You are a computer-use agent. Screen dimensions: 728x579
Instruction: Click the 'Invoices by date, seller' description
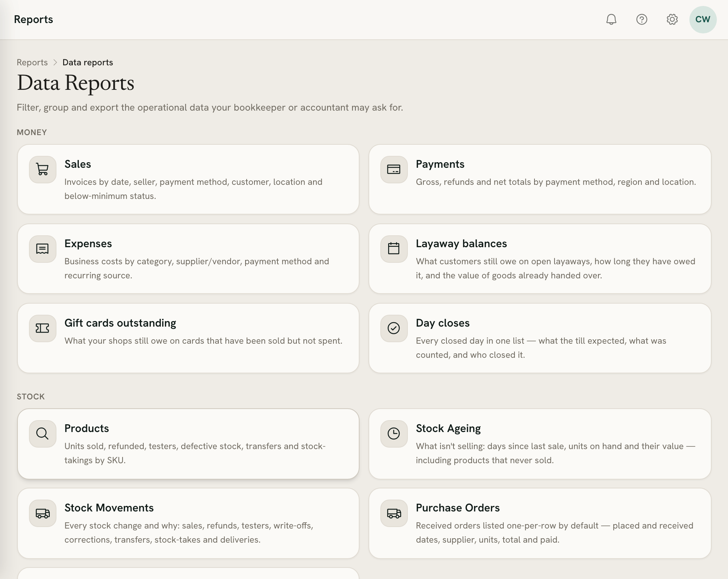[194, 189]
